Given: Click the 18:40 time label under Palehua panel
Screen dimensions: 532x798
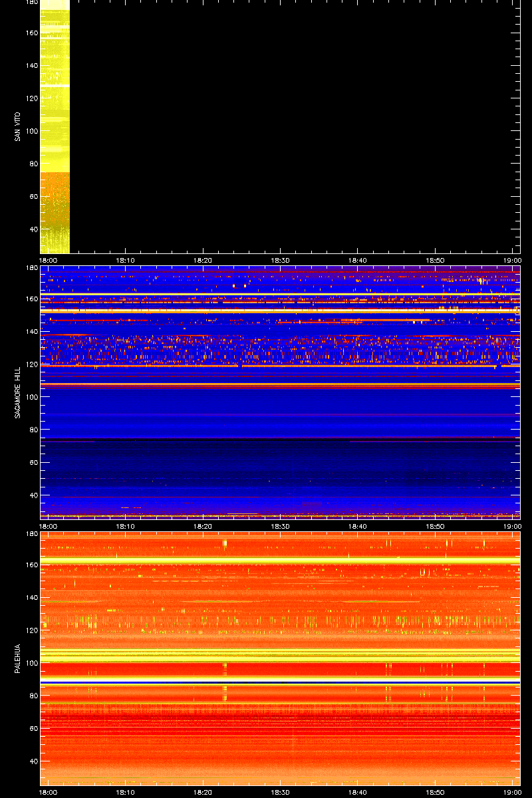Looking at the screenshot, I should 358,793.
